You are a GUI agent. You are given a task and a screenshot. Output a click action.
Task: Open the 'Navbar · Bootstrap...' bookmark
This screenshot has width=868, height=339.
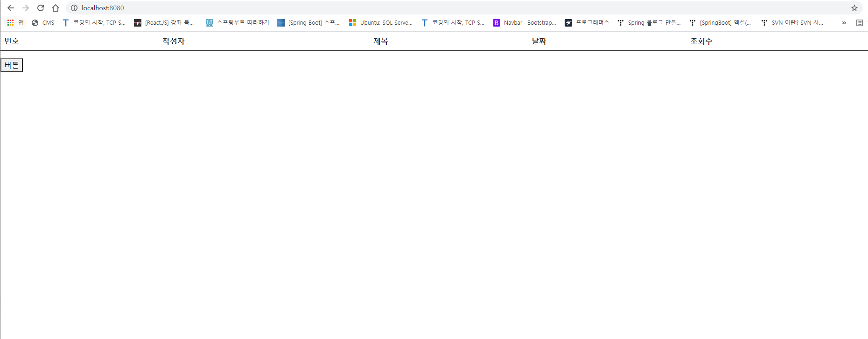coord(525,22)
